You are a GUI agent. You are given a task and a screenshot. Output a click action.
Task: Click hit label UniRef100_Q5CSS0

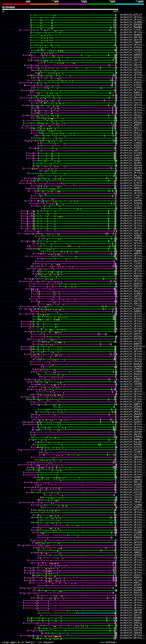click(x=131, y=65)
